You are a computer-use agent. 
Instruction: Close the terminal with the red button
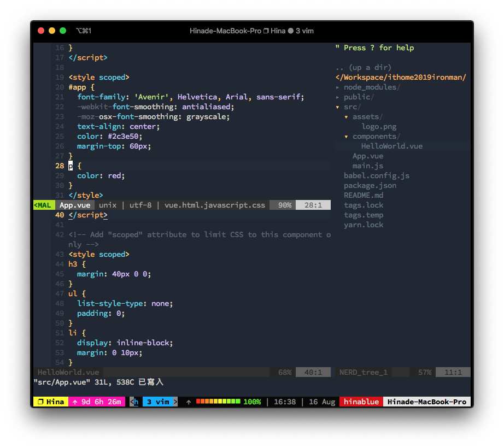tap(41, 31)
